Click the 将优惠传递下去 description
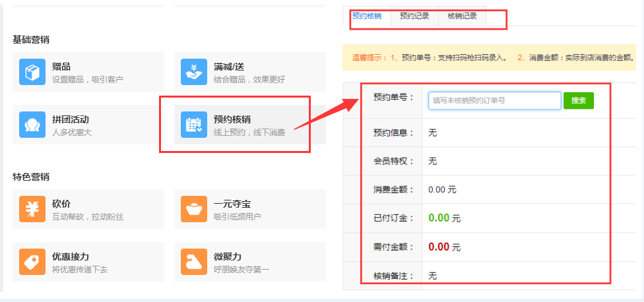Viewport: 644px width, 302px height. [x=80, y=270]
